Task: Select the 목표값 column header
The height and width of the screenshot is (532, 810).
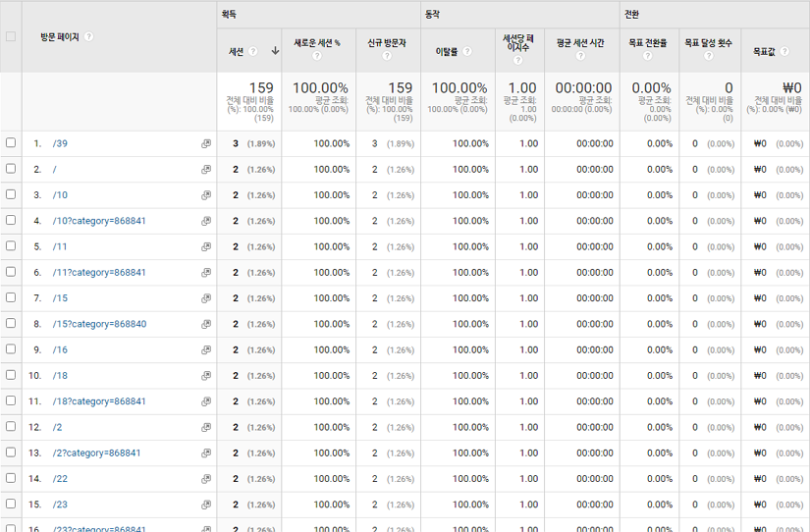Action: 764,51
